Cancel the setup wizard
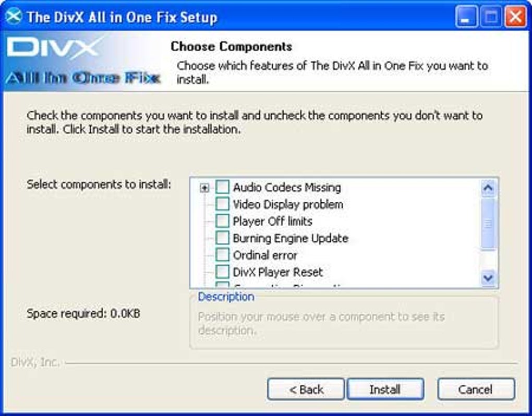The height and width of the screenshot is (416, 532). click(x=476, y=389)
